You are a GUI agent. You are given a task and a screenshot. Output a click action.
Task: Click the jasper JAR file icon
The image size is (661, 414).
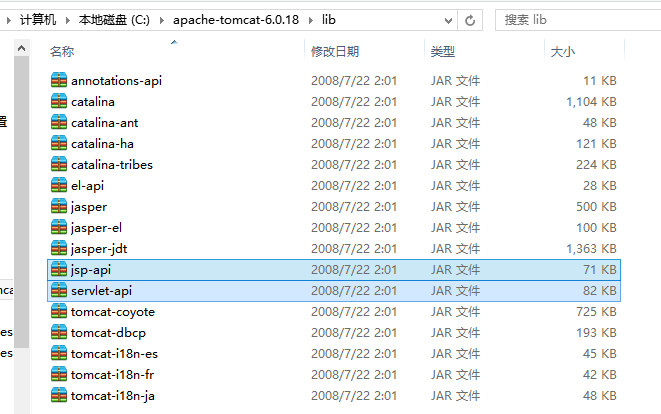pos(59,206)
